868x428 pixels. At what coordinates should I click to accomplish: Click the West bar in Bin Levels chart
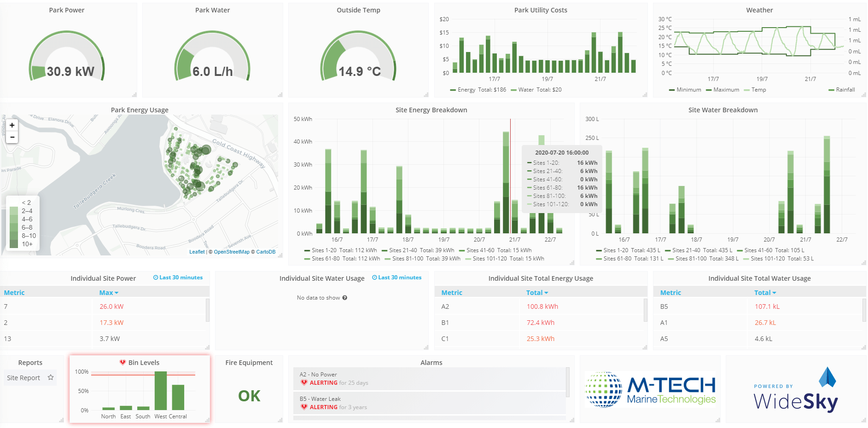coord(161,391)
